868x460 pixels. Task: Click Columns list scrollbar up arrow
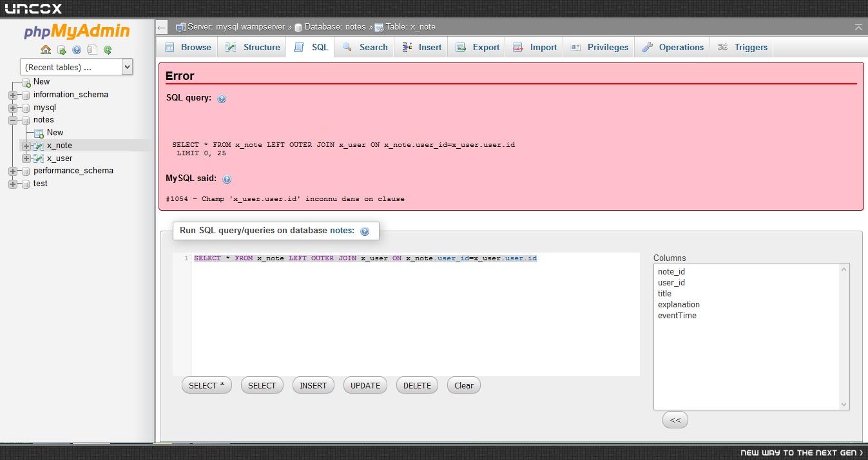pos(844,269)
